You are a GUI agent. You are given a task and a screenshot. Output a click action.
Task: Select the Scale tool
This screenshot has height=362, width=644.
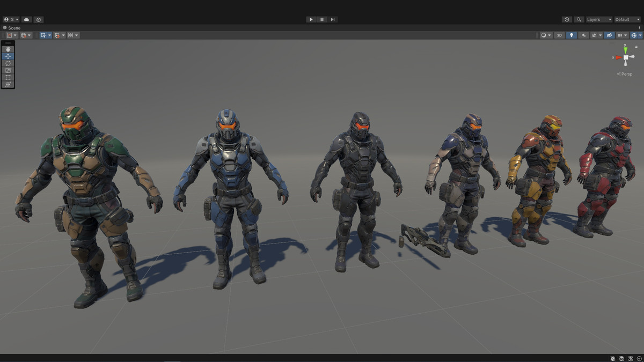point(8,70)
